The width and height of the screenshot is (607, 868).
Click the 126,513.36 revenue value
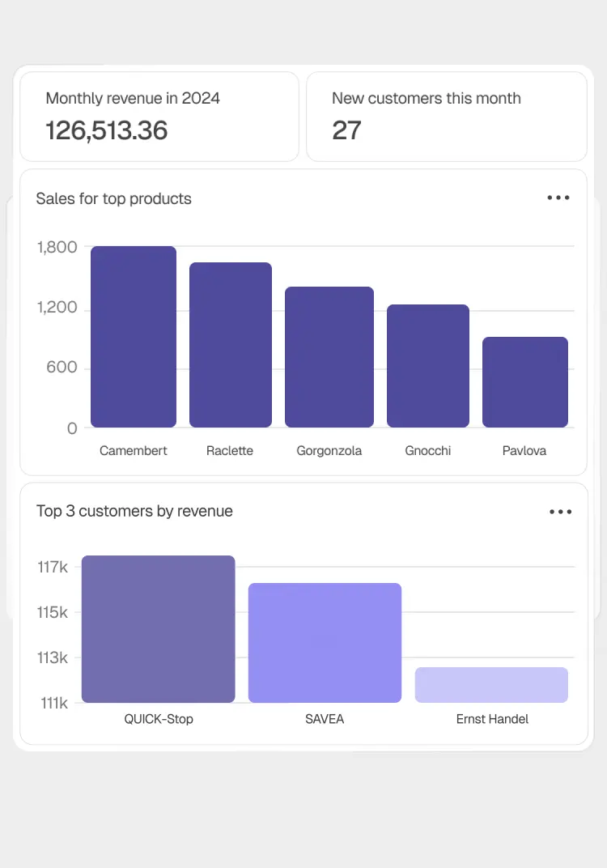coord(107,130)
